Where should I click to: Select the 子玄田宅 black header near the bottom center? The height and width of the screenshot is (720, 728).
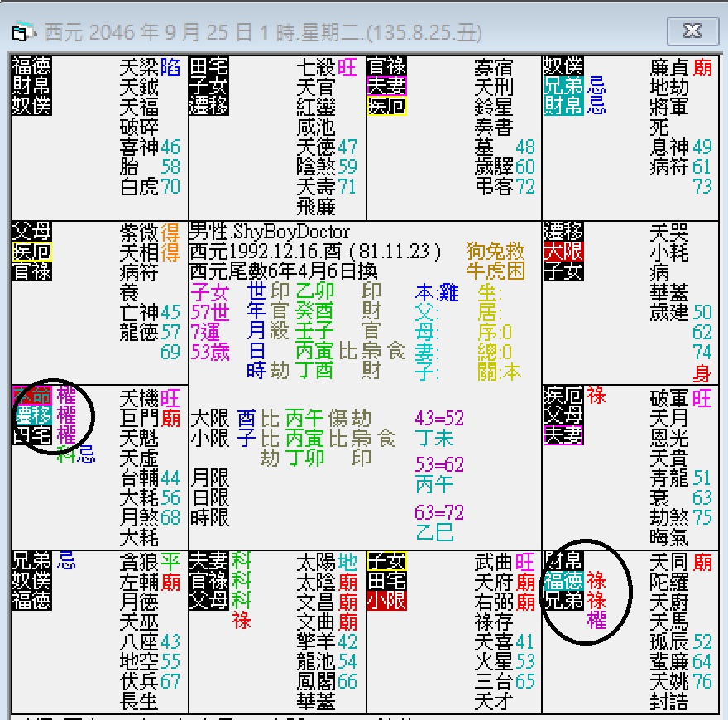(386, 571)
